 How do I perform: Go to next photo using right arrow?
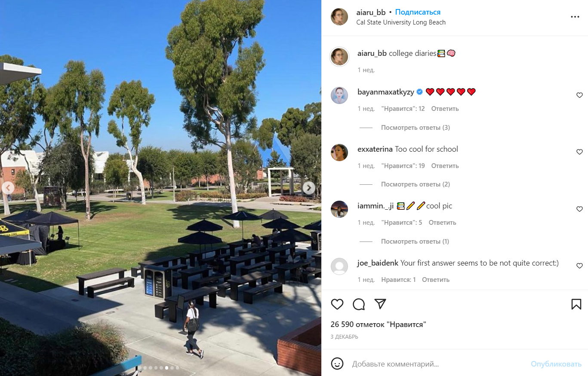coord(309,188)
